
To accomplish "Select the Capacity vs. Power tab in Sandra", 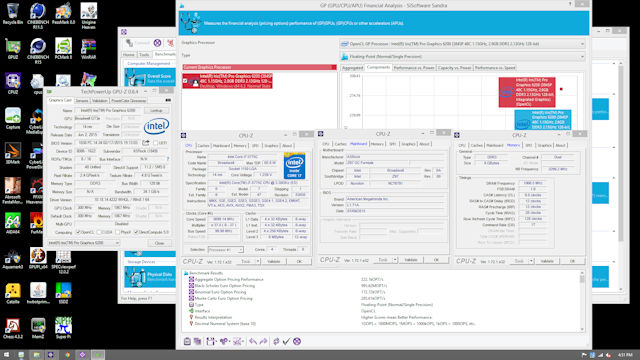I will pos(454,68).
